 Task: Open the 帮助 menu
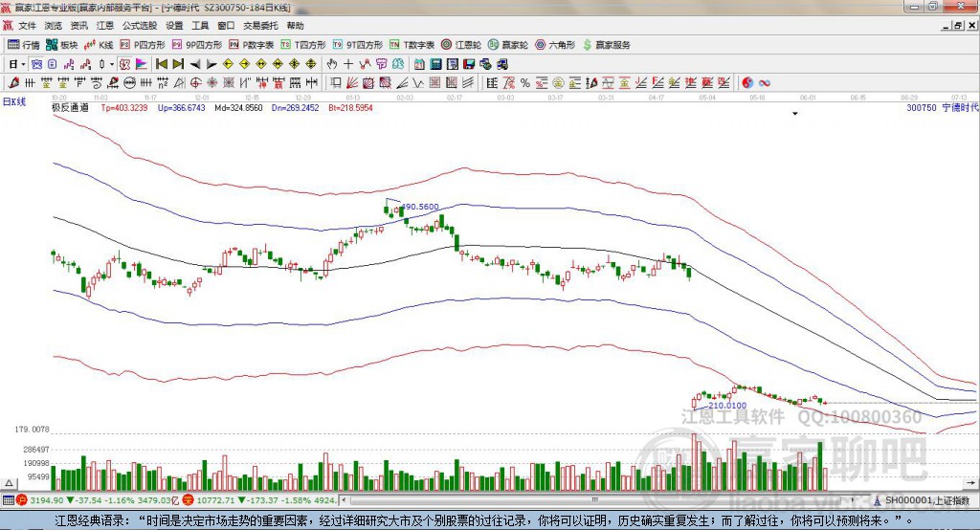coord(295,26)
